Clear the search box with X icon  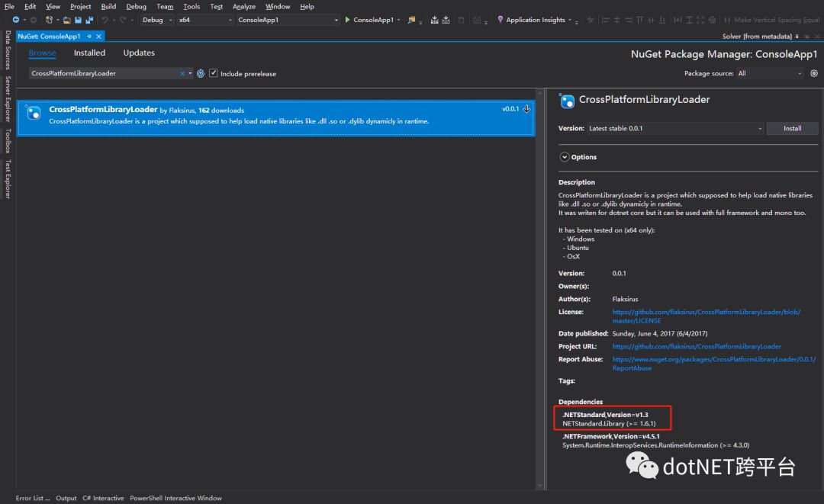pyautogui.click(x=182, y=73)
